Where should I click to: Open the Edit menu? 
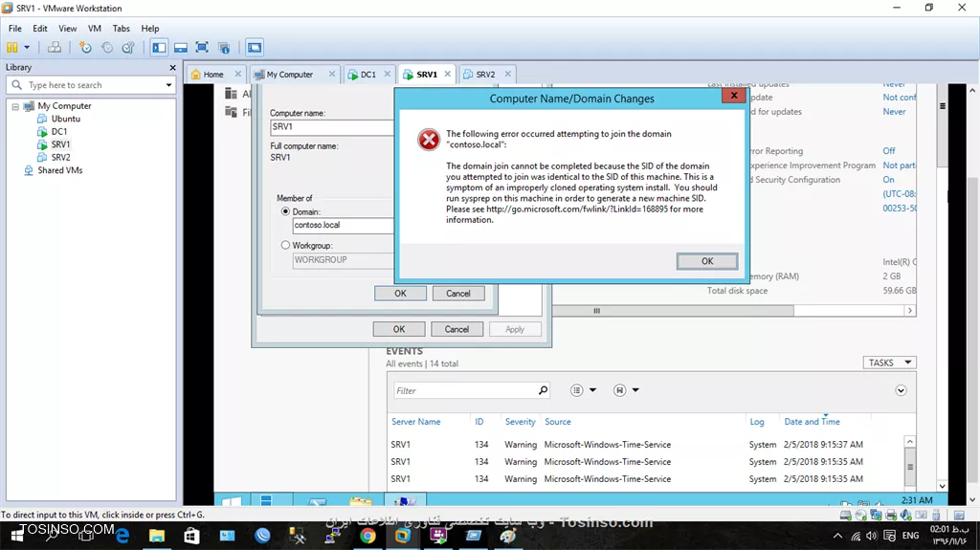(x=40, y=28)
